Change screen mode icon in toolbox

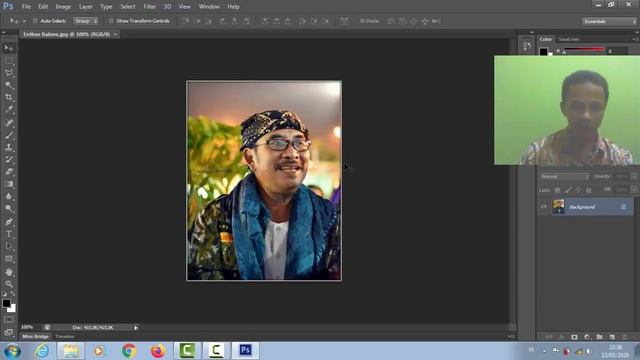pyautogui.click(x=9, y=332)
